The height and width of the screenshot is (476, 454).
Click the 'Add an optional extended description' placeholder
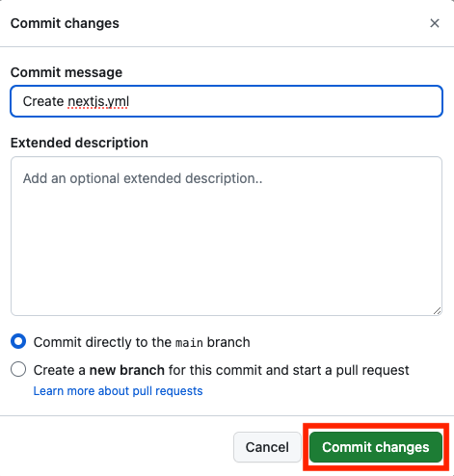coord(143,178)
